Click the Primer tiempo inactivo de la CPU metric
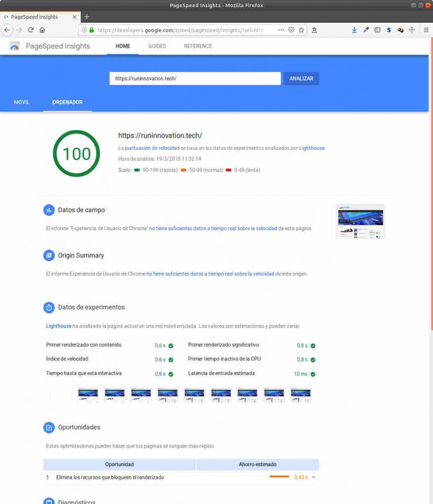The width and height of the screenshot is (433, 504). 224,359
